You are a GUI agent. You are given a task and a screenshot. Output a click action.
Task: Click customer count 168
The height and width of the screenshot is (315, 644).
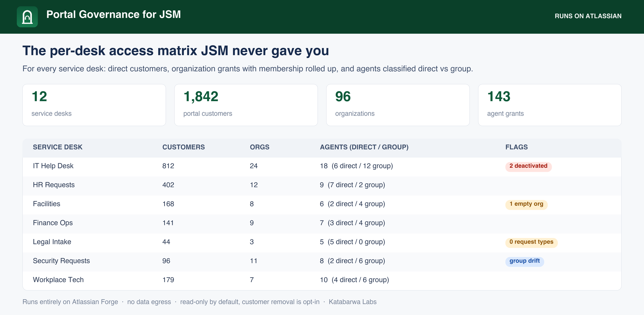point(168,204)
